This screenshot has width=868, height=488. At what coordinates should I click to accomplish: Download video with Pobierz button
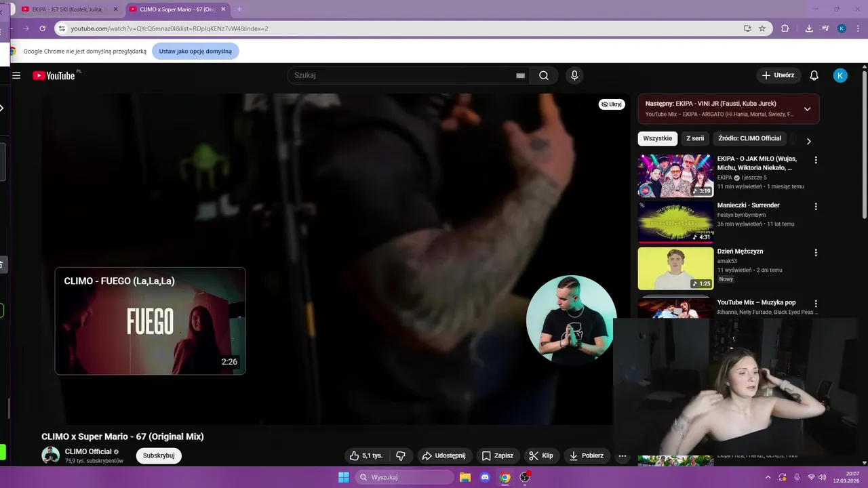click(x=587, y=455)
